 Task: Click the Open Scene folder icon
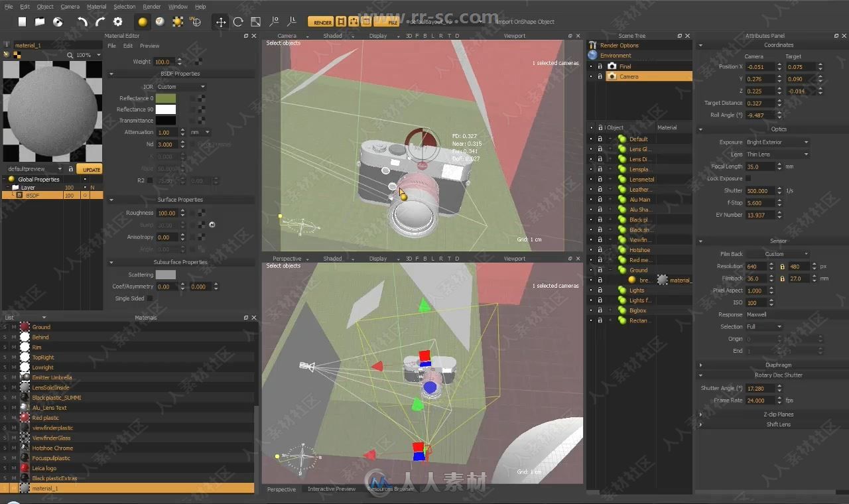pos(40,22)
